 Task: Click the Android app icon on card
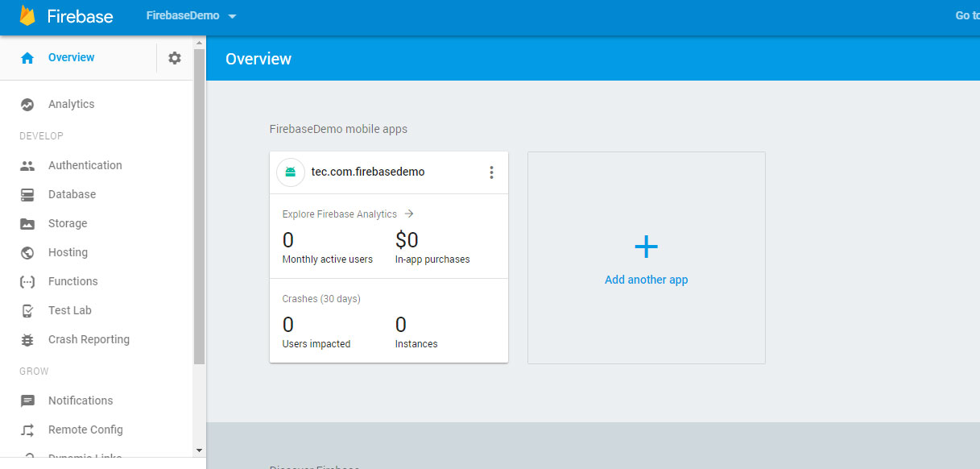click(x=291, y=172)
